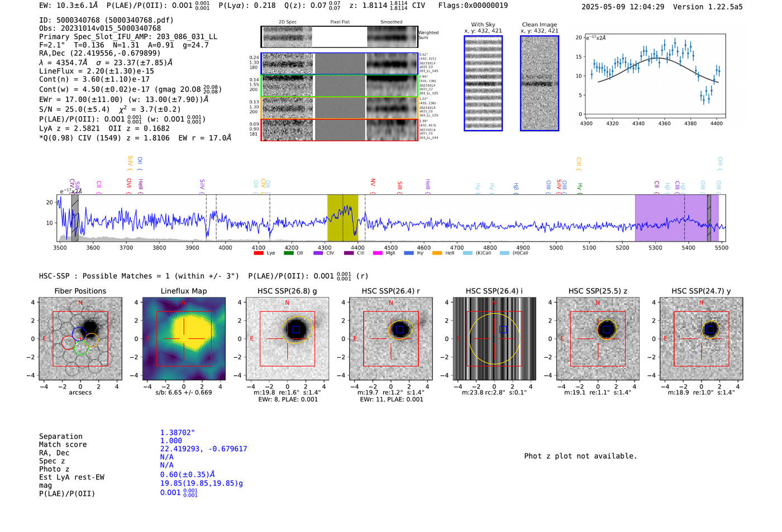Click the yellow highlighted band near 4354Å
The image size is (782, 532).
[342, 218]
